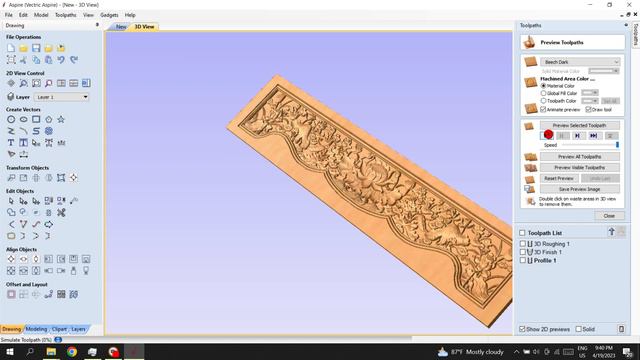640x360 pixels.
Task: Click Preview All Toolpaths button
Action: click(580, 157)
